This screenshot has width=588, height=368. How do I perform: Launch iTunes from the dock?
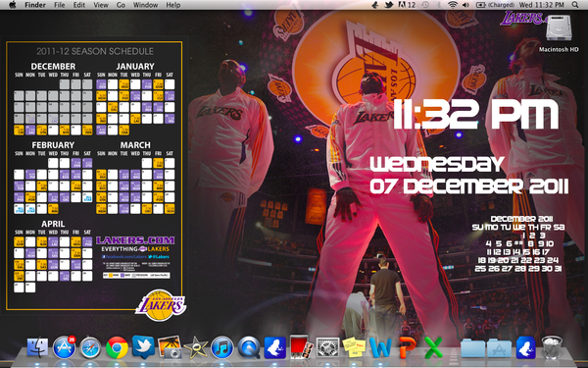222,347
